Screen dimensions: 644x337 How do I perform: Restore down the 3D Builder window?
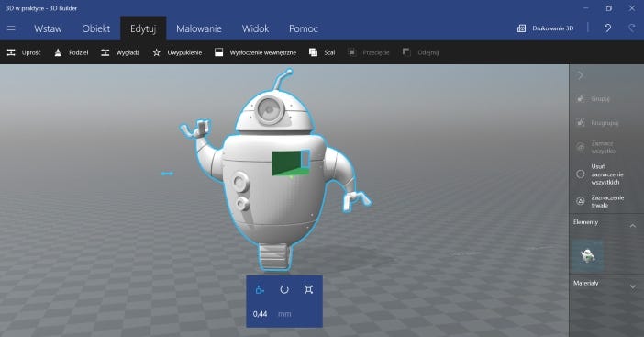[x=608, y=8]
